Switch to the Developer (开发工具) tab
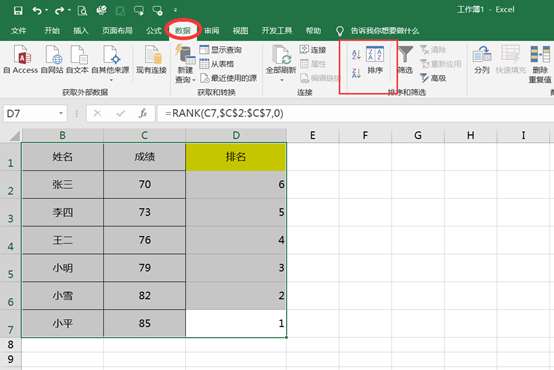This screenshot has width=554, height=370. 277,31
